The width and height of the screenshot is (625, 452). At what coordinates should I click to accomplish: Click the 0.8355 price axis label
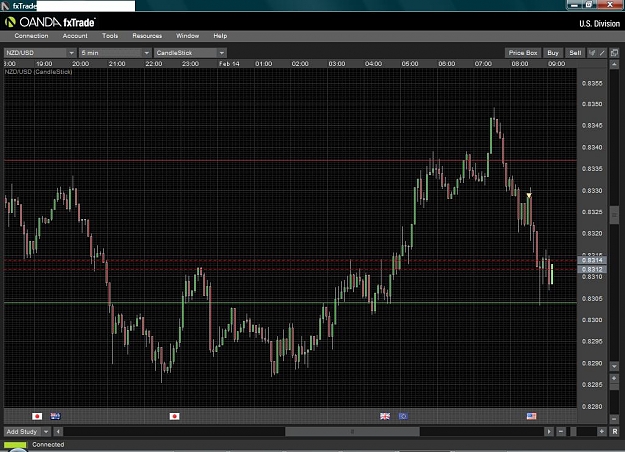click(x=592, y=83)
